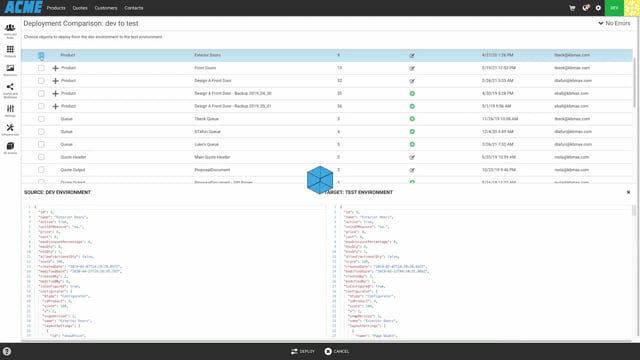Open Users and Roles sidebar icon

tap(10, 30)
